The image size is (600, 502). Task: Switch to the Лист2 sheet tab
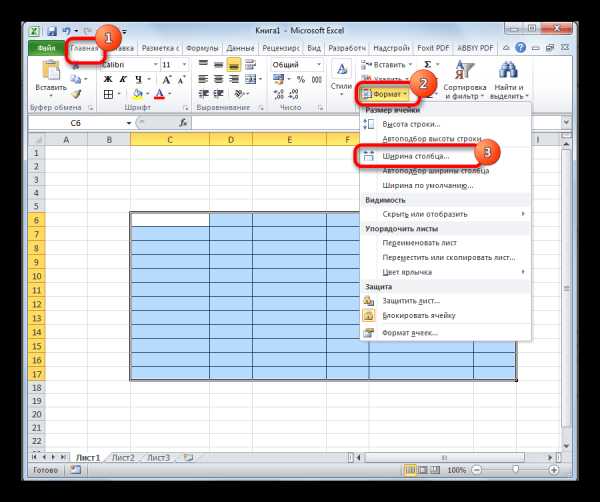click(123, 458)
